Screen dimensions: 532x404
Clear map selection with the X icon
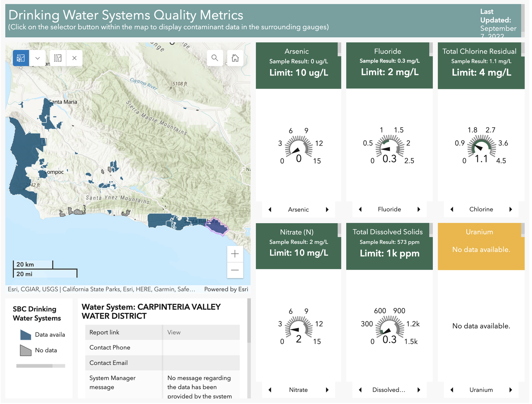pos(74,58)
